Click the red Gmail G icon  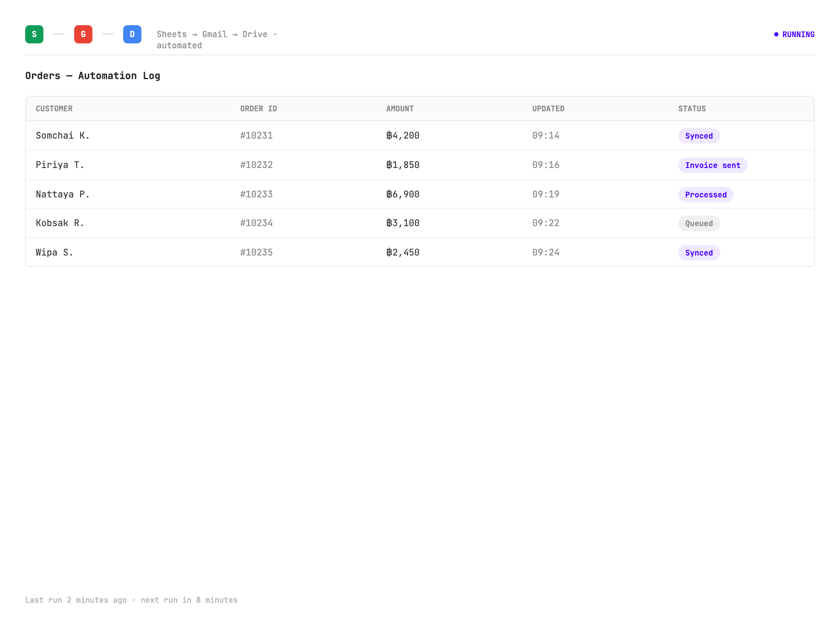pos(83,34)
